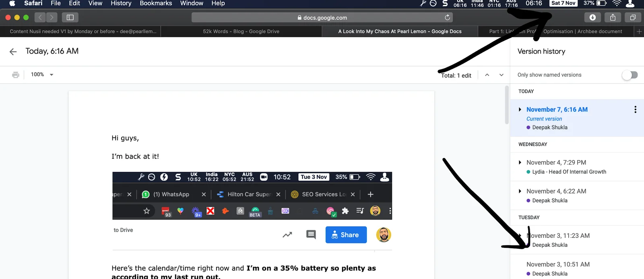This screenshot has height=279, width=644.
Task: Open Safari's sidebar with the sidebar icon
Action: point(70,17)
